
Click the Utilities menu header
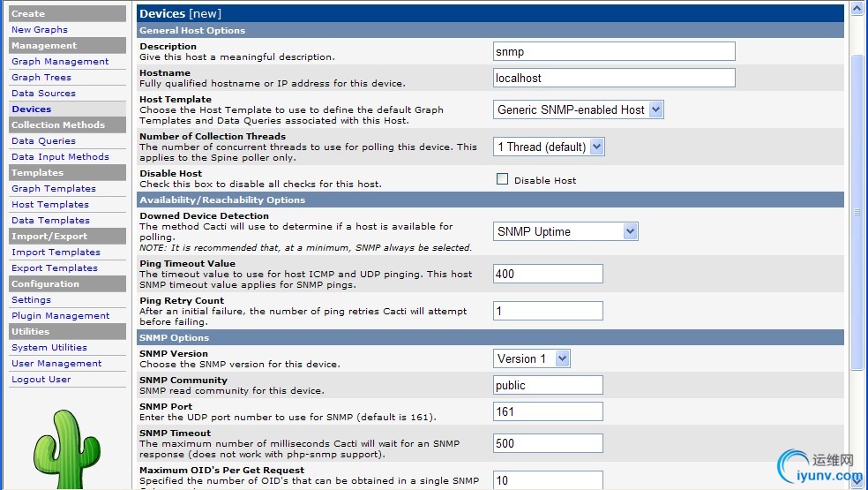point(68,331)
